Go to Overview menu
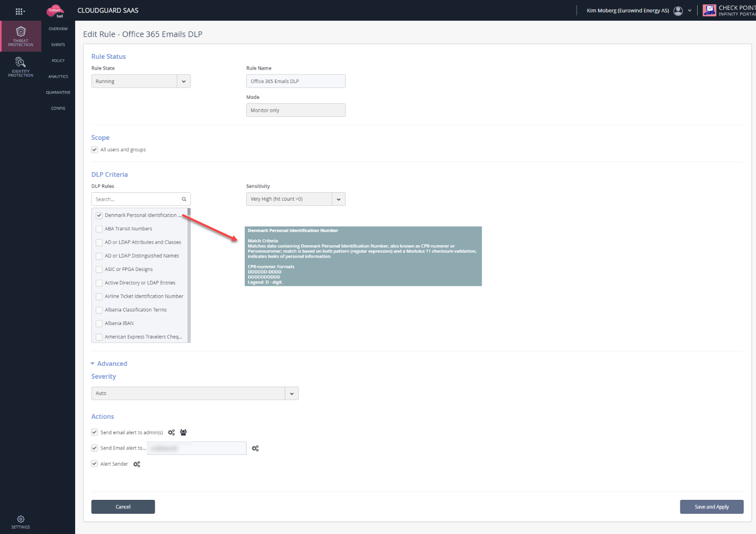Screen dimensions: 756x534 coord(58,29)
